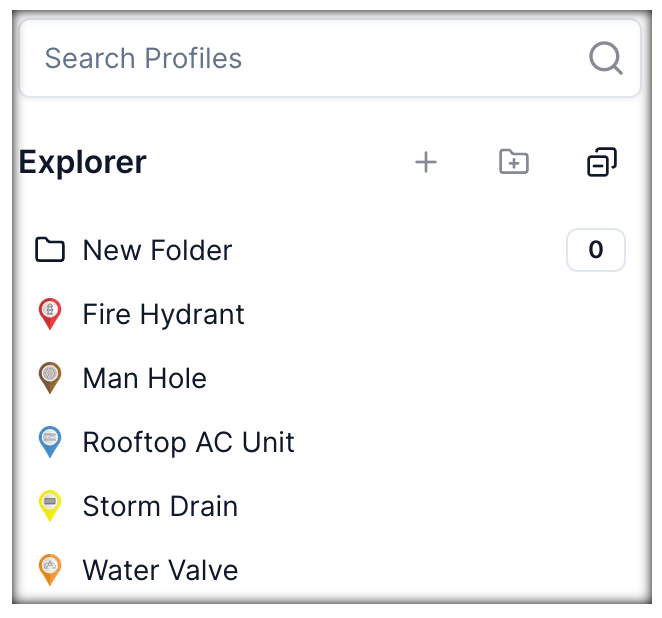The width and height of the screenshot is (662, 618).
Task: Select the Rooftop AC Unit profile
Action: (188, 443)
